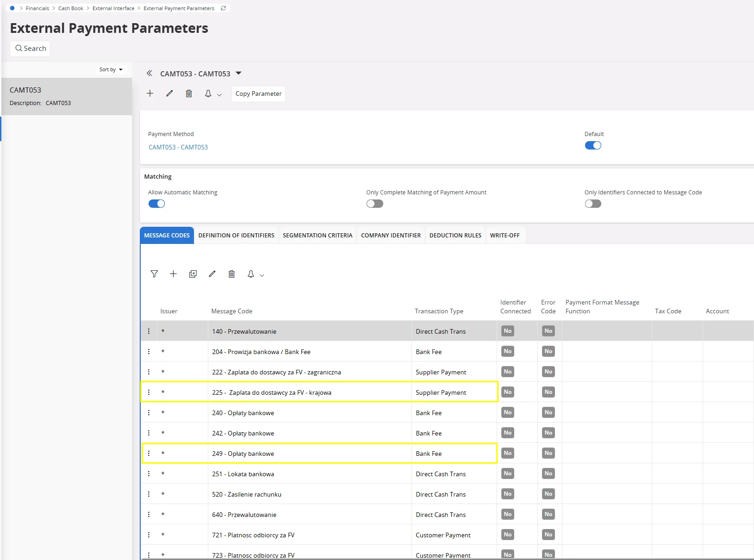754x560 pixels.
Task: Add a new message code row
Action: (173, 274)
